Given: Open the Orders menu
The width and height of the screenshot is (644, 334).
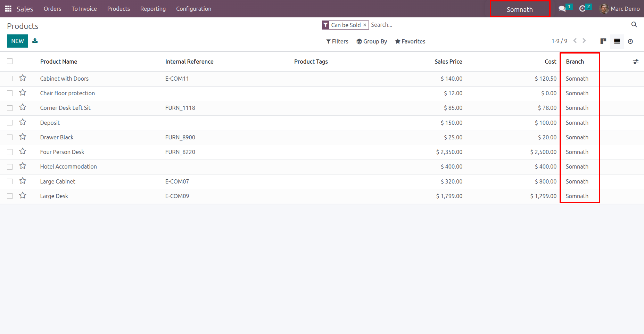Looking at the screenshot, I should tap(52, 9).
